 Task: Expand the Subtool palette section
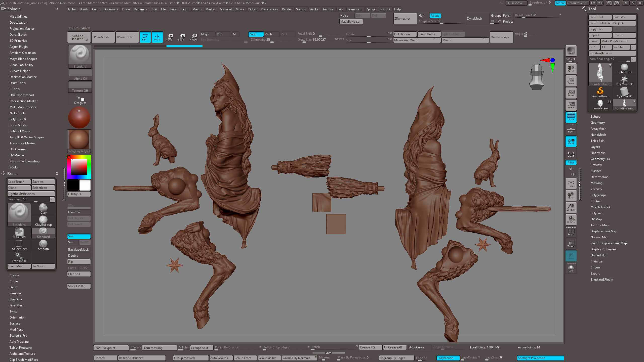click(596, 117)
